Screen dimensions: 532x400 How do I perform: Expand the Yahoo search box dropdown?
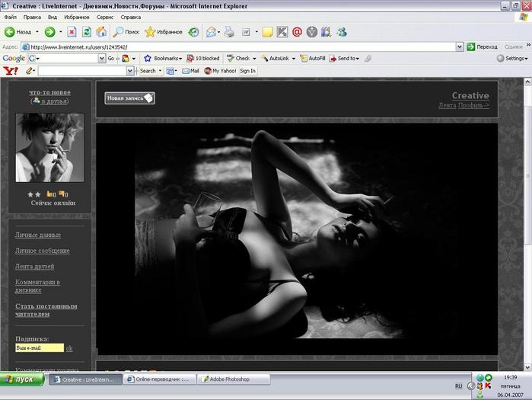coord(130,71)
